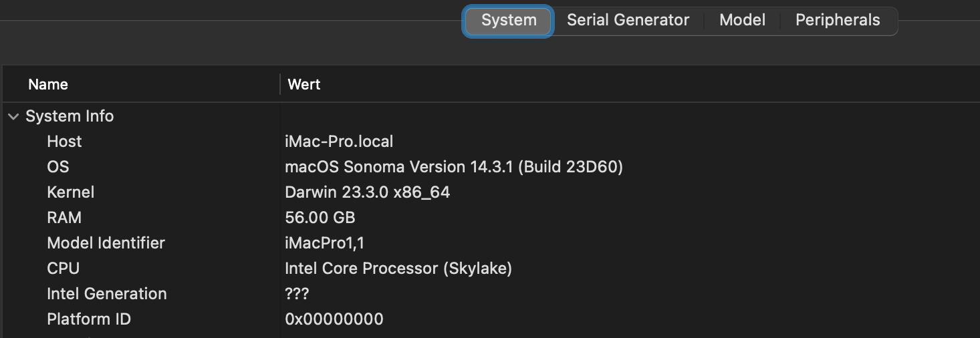Click the System tab
This screenshot has width=980, height=338.
(x=509, y=20)
